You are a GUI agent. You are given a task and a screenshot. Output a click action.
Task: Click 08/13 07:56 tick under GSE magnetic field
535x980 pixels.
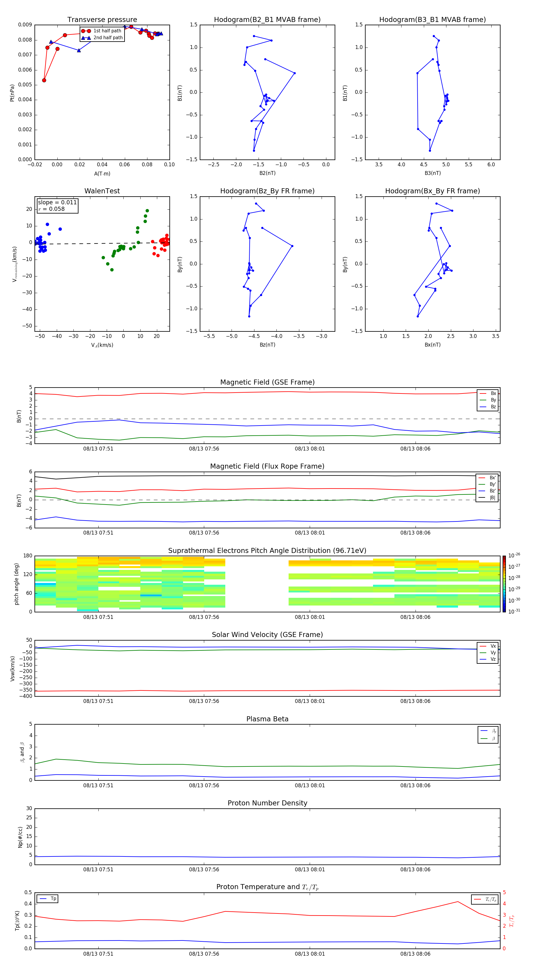[204, 448]
